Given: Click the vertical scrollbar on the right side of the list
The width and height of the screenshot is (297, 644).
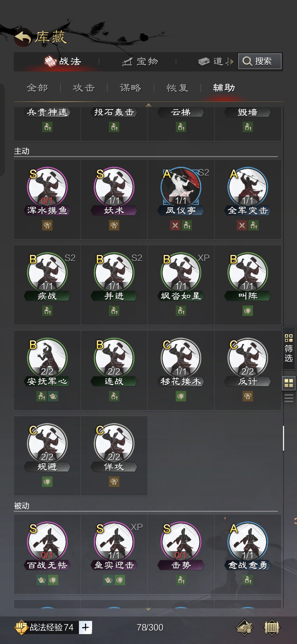Looking at the screenshot, I should tap(284, 438).
